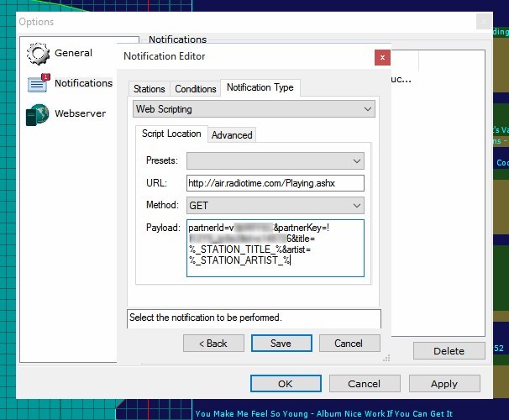509x420 pixels.
Task: Select the Script Location tab
Action: (171, 134)
